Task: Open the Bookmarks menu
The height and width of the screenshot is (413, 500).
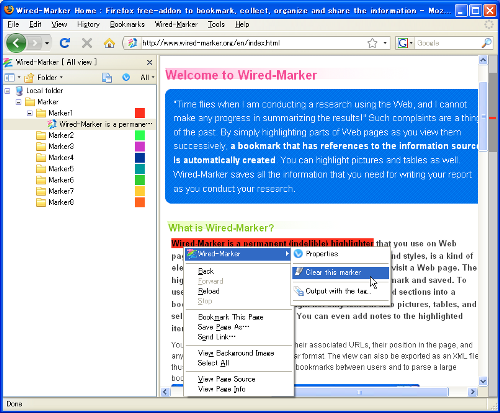Action: (x=127, y=24)
